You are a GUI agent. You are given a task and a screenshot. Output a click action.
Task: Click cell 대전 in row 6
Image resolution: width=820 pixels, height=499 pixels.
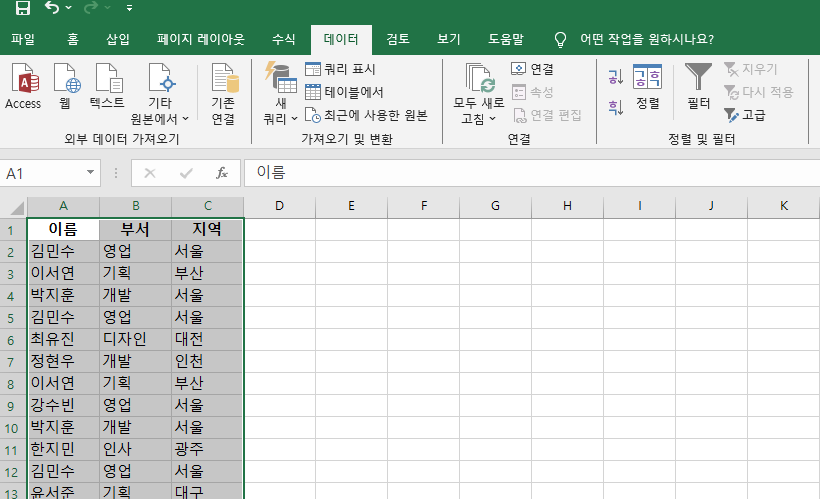pos(208,339)
